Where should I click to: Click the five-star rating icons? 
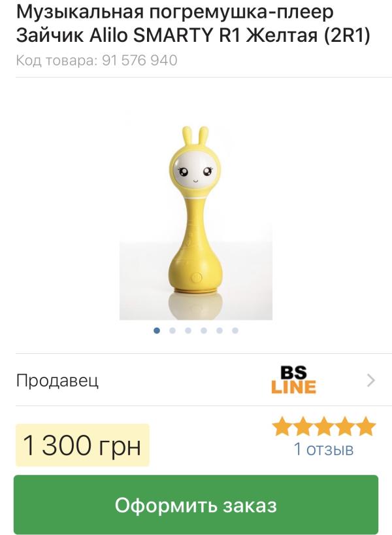click(x=323, y=426)
